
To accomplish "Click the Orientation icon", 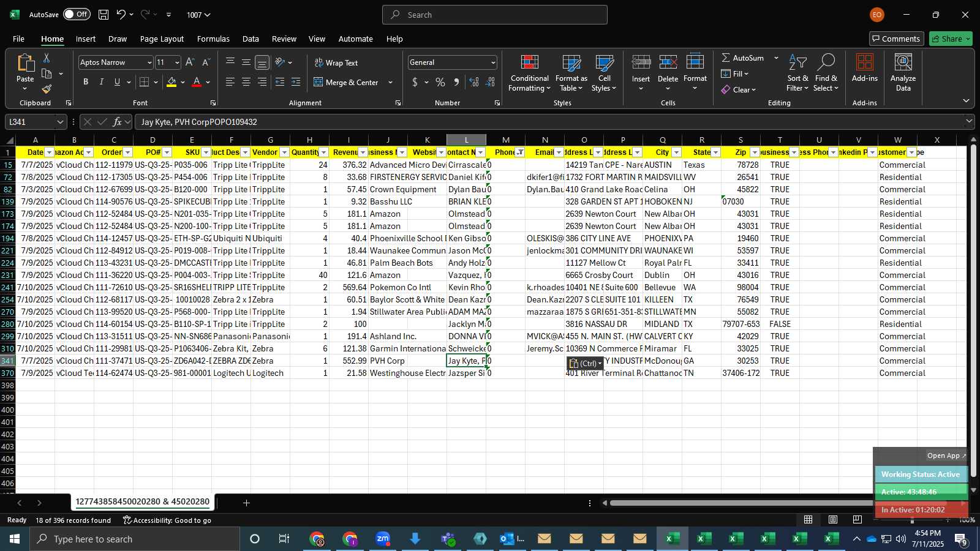I will pos(280,62).
